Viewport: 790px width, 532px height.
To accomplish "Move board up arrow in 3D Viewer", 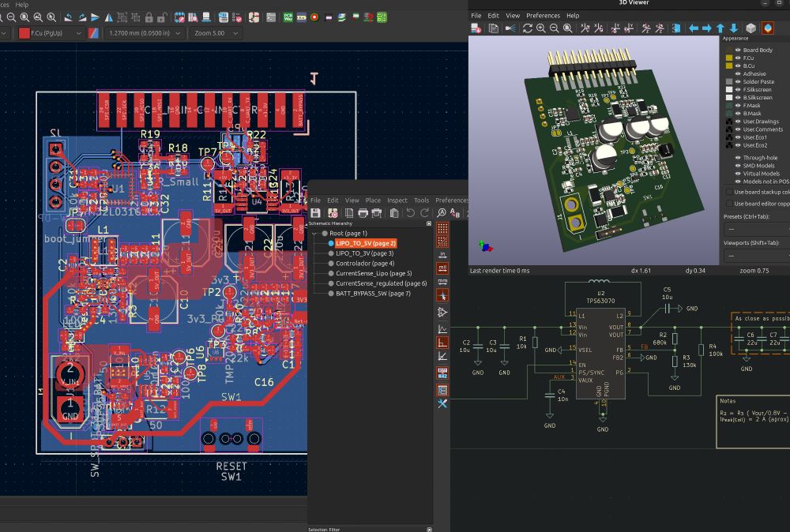I will [x=720, y=28].
